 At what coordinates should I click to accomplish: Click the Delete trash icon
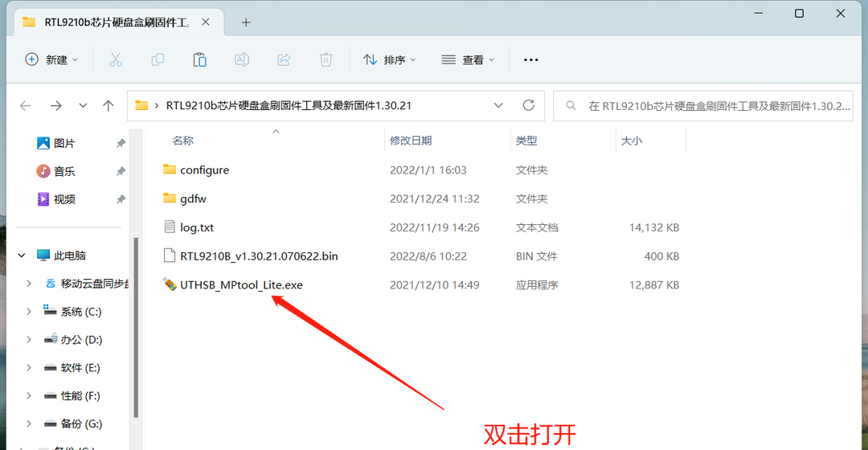(x=326, y=59)
